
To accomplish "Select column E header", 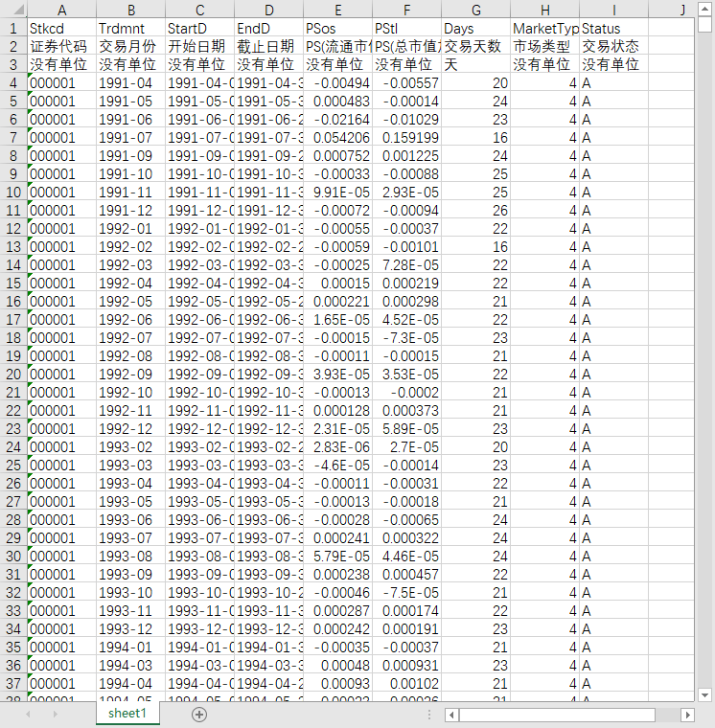I will pyautogui.click(x=337, y=10).
